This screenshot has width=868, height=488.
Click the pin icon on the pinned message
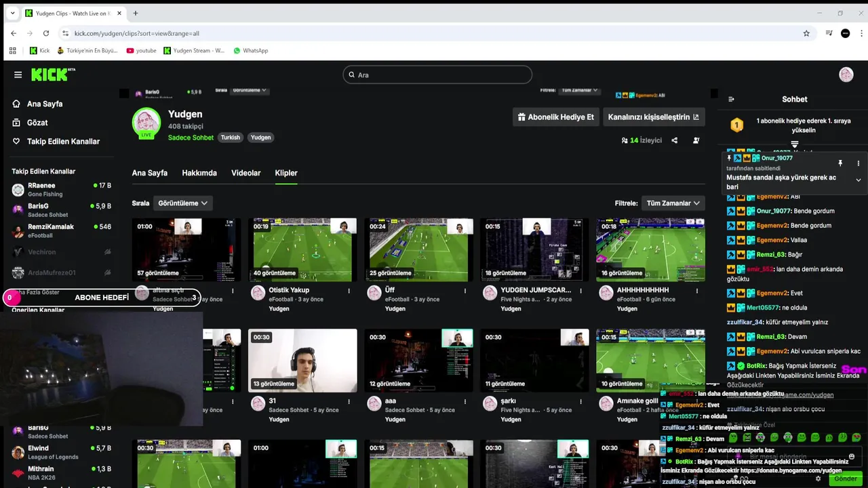tap(840, 163)
